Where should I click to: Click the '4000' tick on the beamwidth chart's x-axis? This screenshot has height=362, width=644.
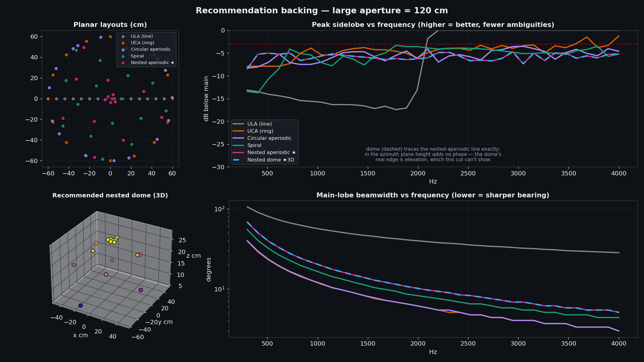(x=619, y=344)
